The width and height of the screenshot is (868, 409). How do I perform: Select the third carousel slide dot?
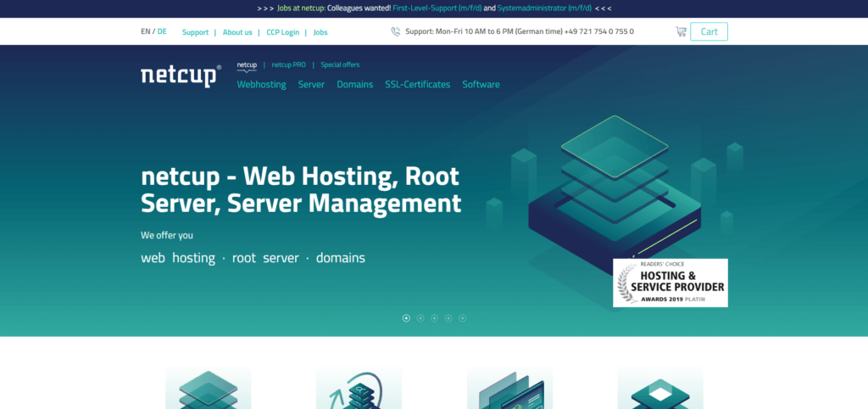[435, 318]
